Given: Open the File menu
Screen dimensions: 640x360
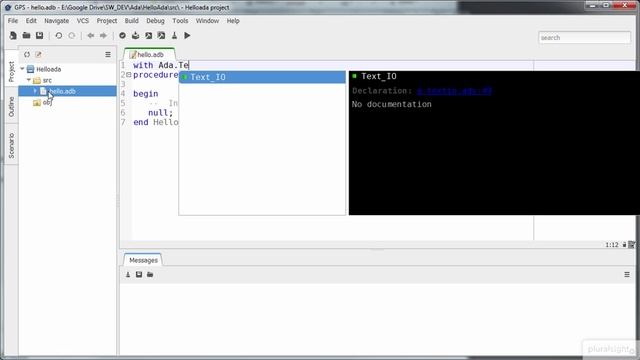Looking at the screenshot, I should [x=13, y=21].
